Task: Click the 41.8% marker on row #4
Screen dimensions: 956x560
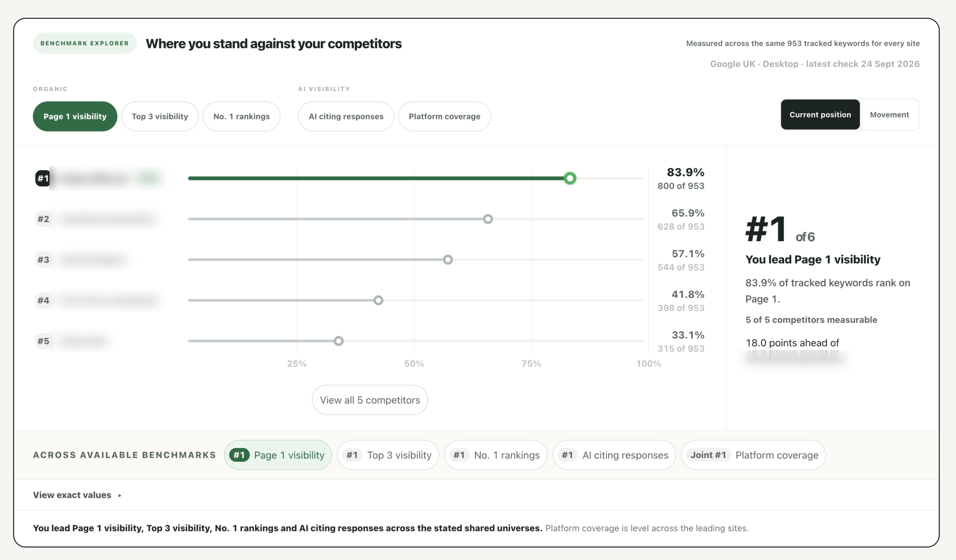Action: point(379,300)
